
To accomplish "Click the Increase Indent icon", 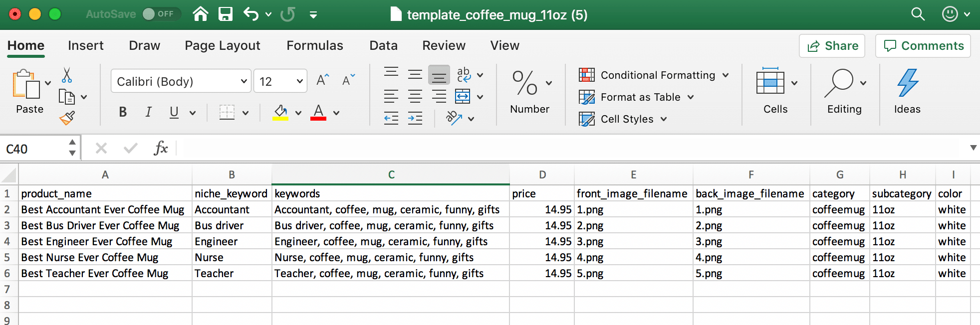I will pyautogui.click(x=415, y=118).
